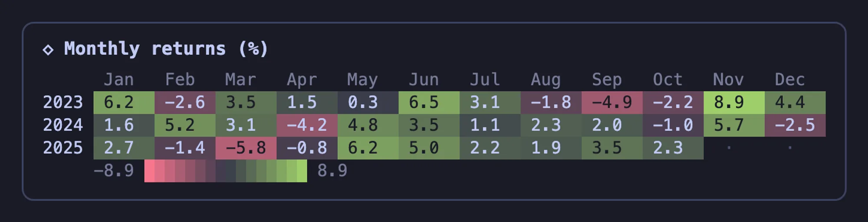Screen dimensions: 868x222
Task: Click the 2024 Nov cell showing 5.7
Action: [x=734, y=125]
